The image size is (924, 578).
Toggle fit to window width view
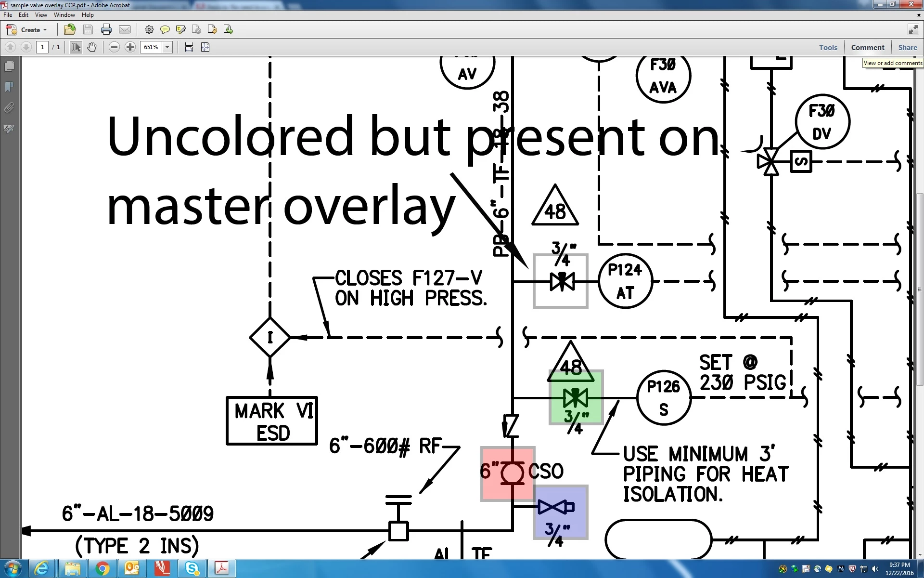(189, 47)
